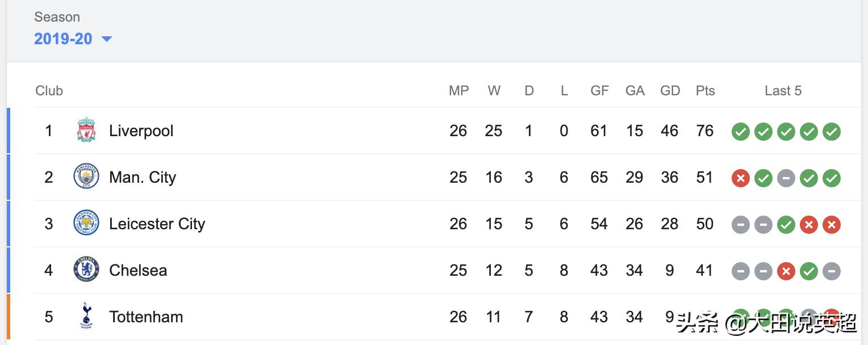Click the Pts column header
Screen dimensions: 868x345
point(705,91)
